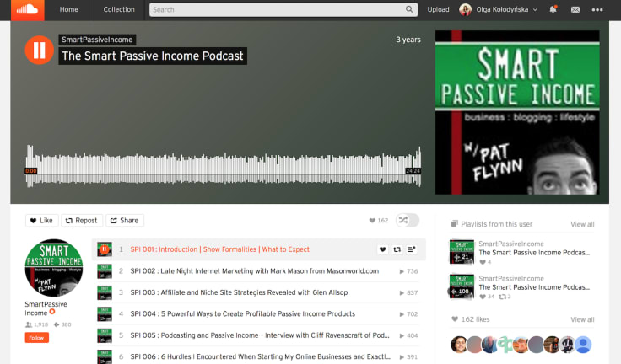Viewport: 621px width, 364px height.
Task: View all playlists from this user
Action: pos(582,224)
